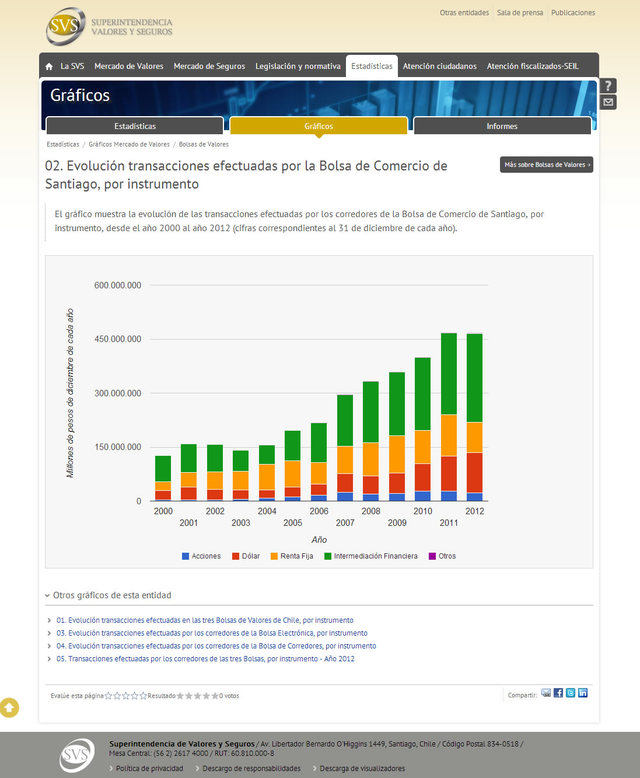The width and height of the screenshot is (640, 778).
Task: Open Otras entidades link
Action: [464, 13]
